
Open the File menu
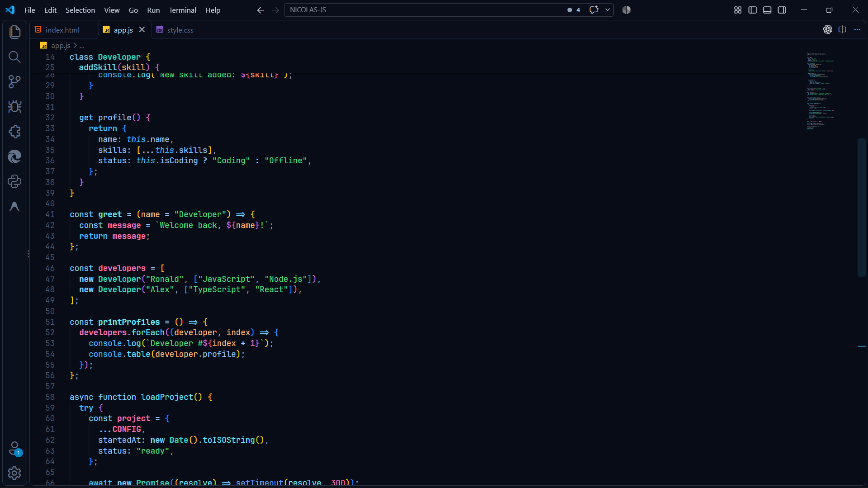point(30,10)
